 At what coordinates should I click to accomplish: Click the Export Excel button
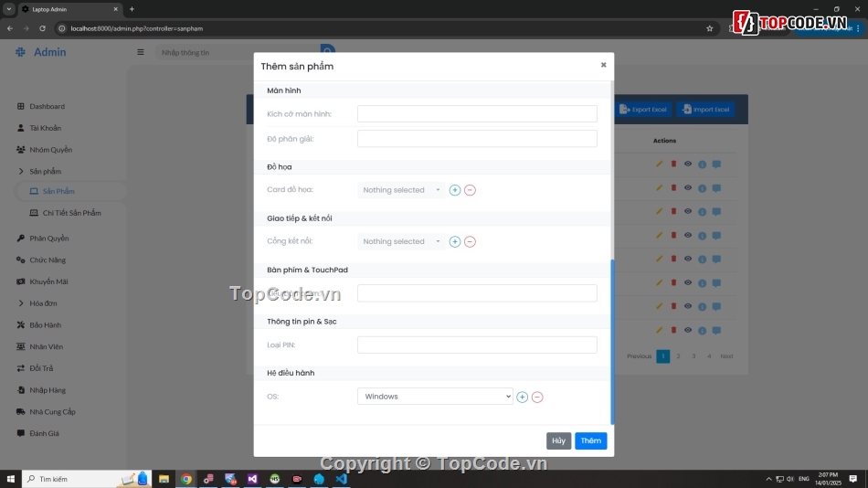point(643,109)
